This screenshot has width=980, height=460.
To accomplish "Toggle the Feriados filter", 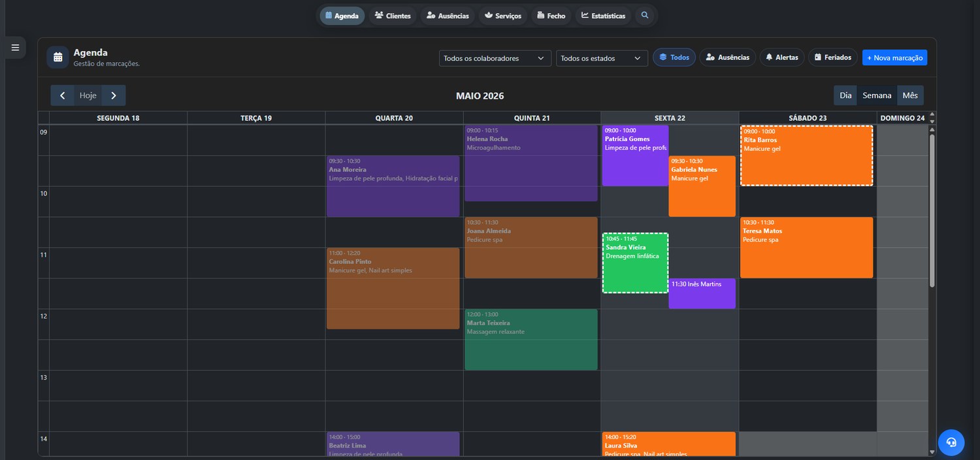I will pos(833,57).
